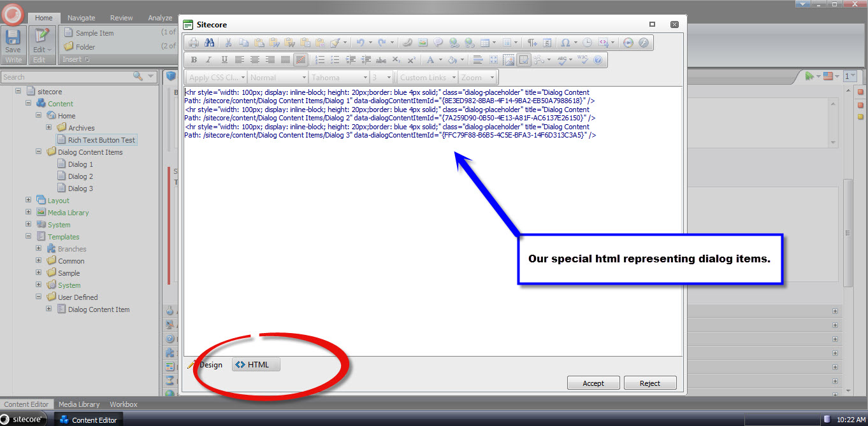Viewport: 868px width, 426px height.
Task: Insert a table using the table icon
Action: click(485, 43)
